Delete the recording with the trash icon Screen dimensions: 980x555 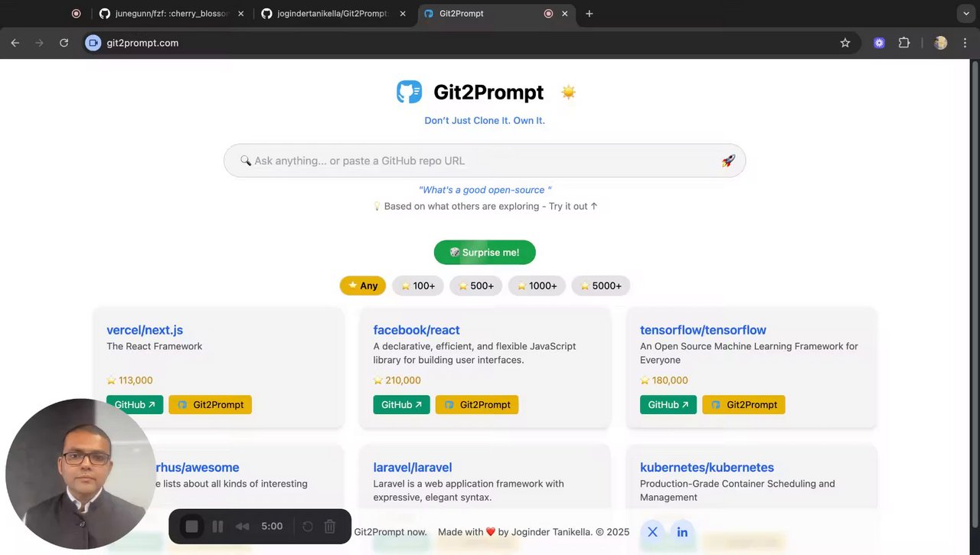coord(330,527)
